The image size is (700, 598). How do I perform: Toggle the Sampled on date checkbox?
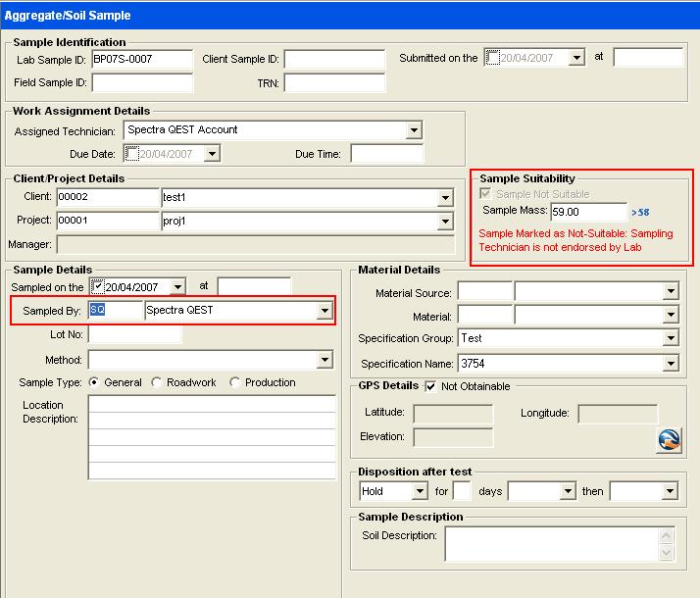(x=97, y=287)
